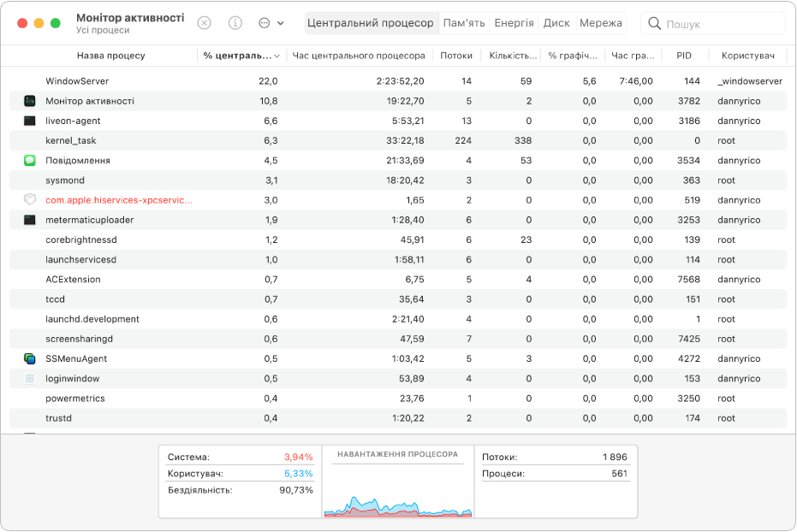Select the trustd process row

(x=398, y=417)
